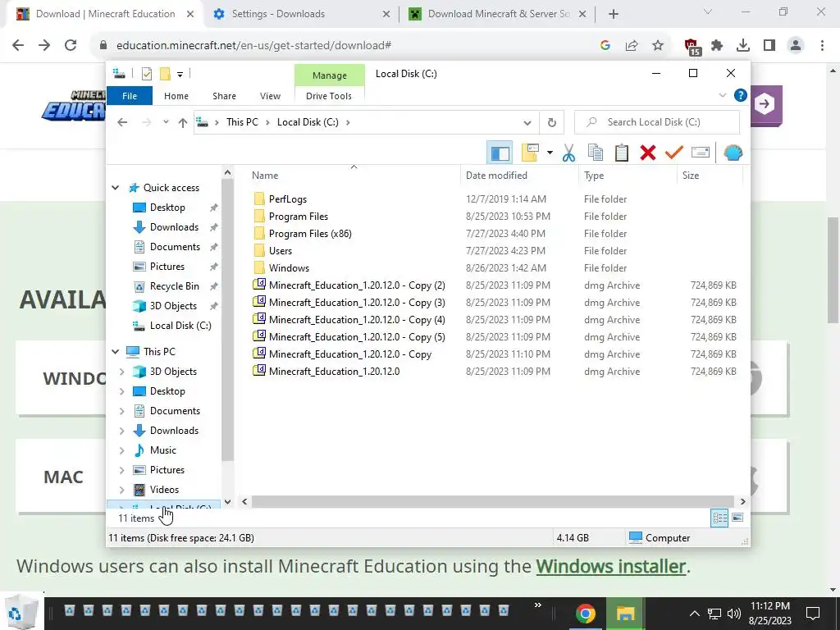
Task: Open Customize Quick Access Toolbar dropdown
Action: coord(180,75)
